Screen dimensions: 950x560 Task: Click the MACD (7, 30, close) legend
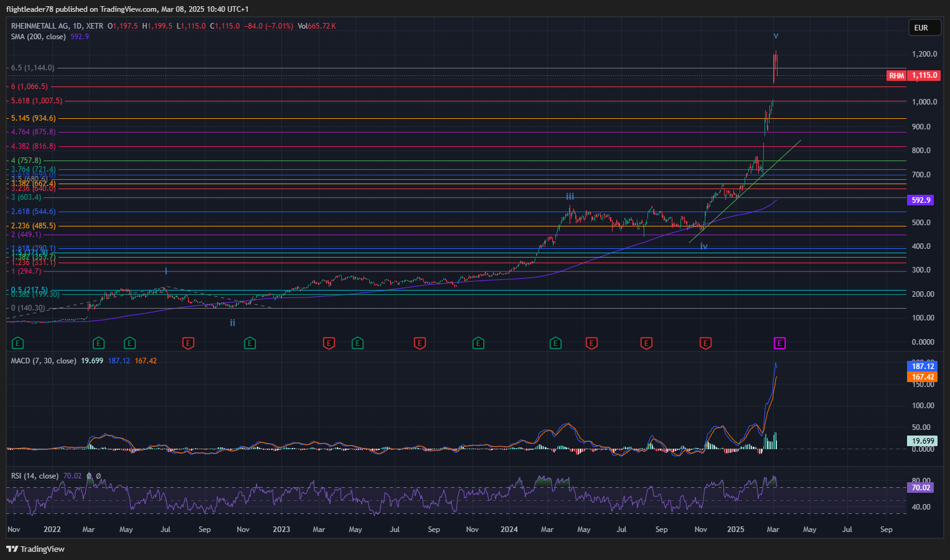pyautogui.click(x=44, y=361)
